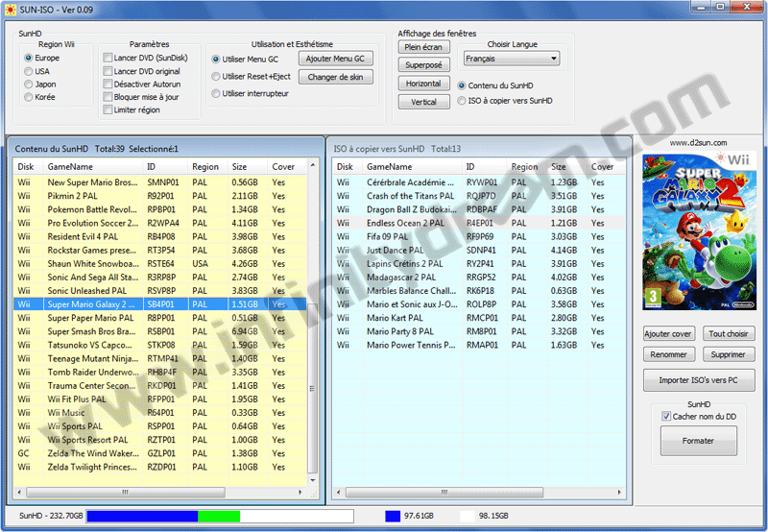Switch to Superposé window layout

tap(423, 65)
